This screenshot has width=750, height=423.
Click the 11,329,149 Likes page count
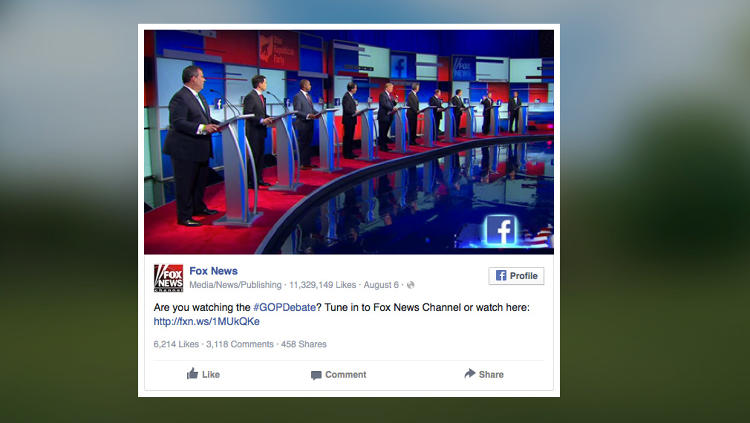coord(322,285)
